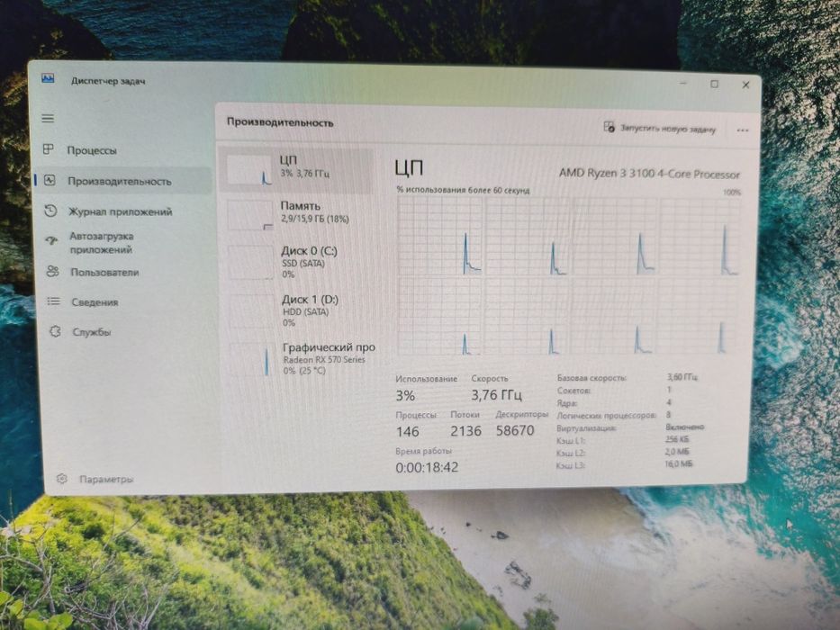The image size is (840, 630).
Task: Click the Performance waveform icon in sidebar
Action: (50, 181)
